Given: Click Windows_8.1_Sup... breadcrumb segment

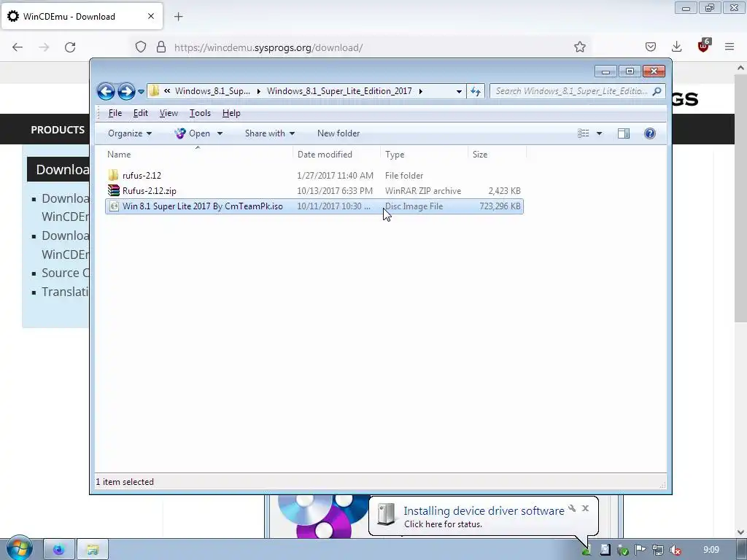Looking at the screenshot, I should pyautogui.click(x=212, y=91).
